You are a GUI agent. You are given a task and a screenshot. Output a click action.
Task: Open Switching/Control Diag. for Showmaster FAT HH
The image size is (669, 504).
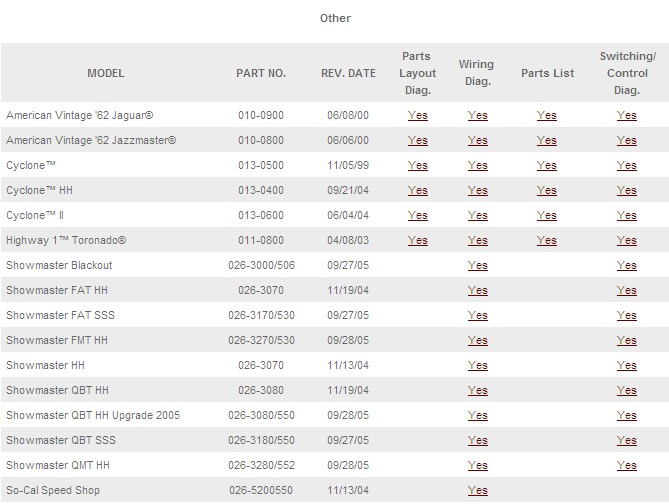(x=626, y=290)
